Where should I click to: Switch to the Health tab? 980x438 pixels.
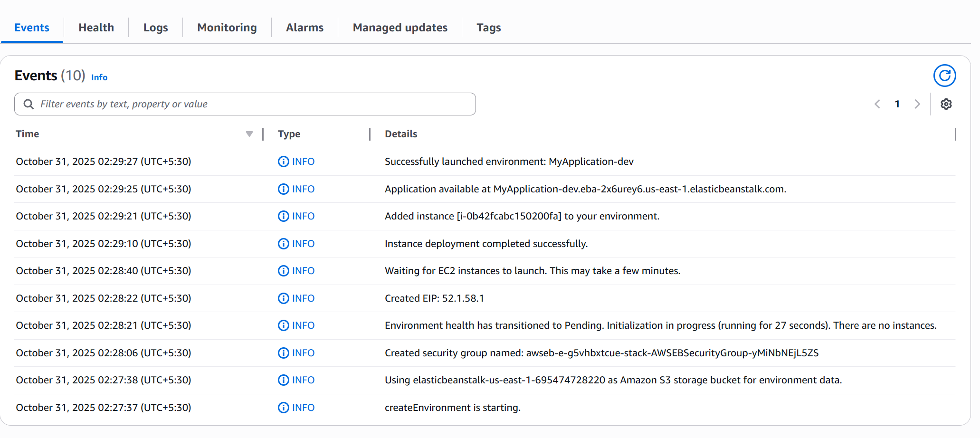click(x=96, y=28)
